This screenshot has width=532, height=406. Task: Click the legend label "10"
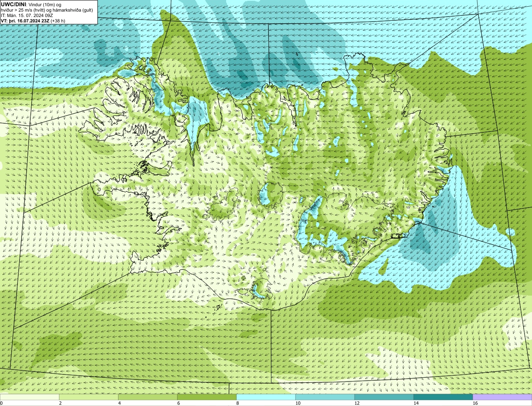298,403
